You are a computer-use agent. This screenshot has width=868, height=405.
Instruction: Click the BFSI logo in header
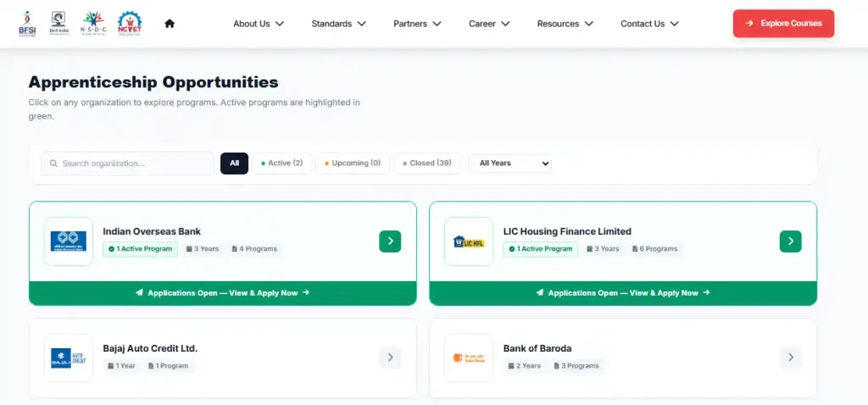click(x=26, y=24)
